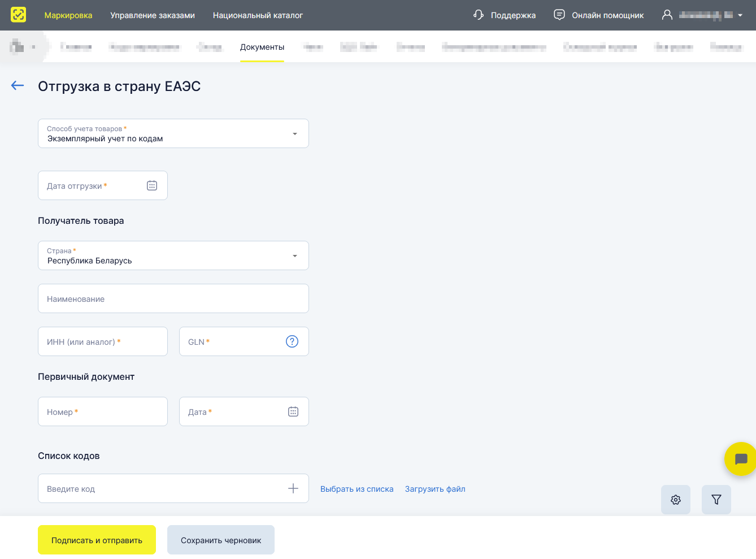Open Национальный каталог menu item
Image resolution: width=756 pixels, height=559 pixels.
pos(258,15)
